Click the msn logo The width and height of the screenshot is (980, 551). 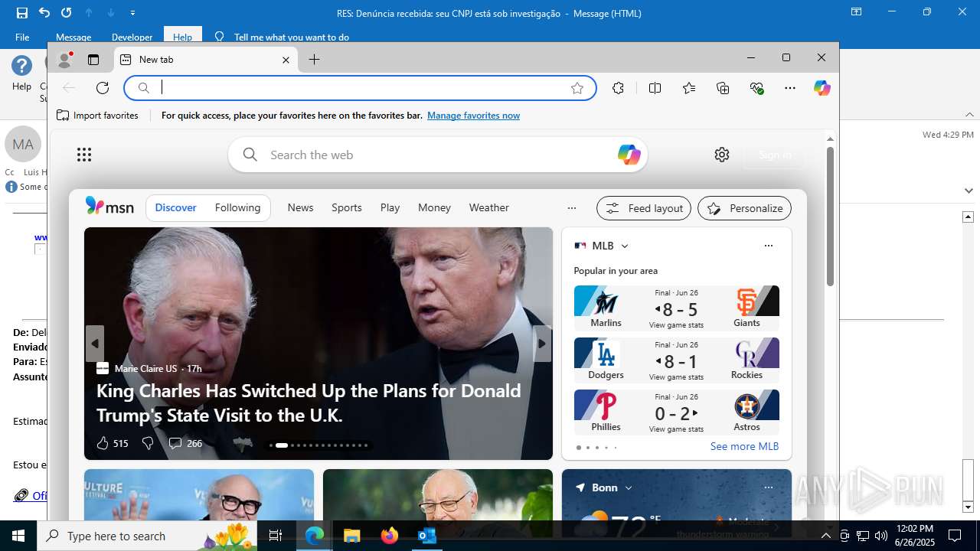(109, 207)
